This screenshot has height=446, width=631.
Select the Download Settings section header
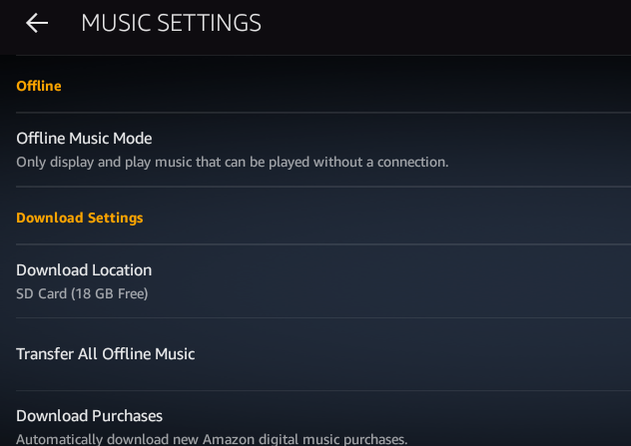click(80, 218)
